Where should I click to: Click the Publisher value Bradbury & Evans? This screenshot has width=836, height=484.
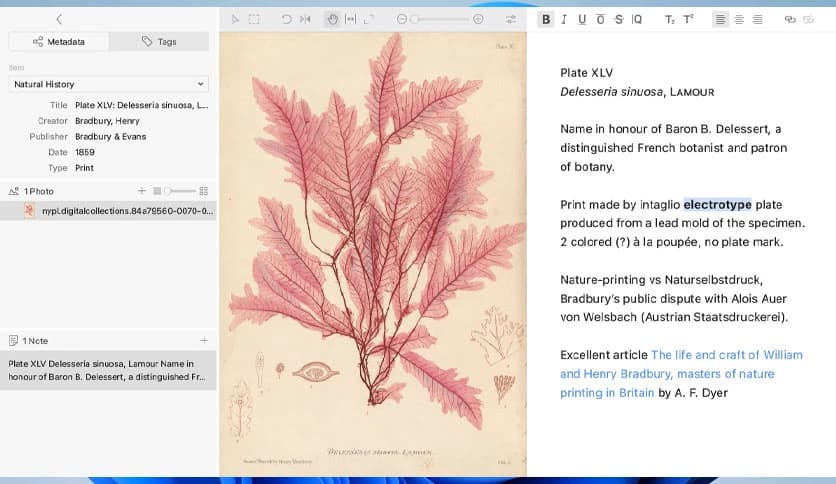click(x=110, y=136)
